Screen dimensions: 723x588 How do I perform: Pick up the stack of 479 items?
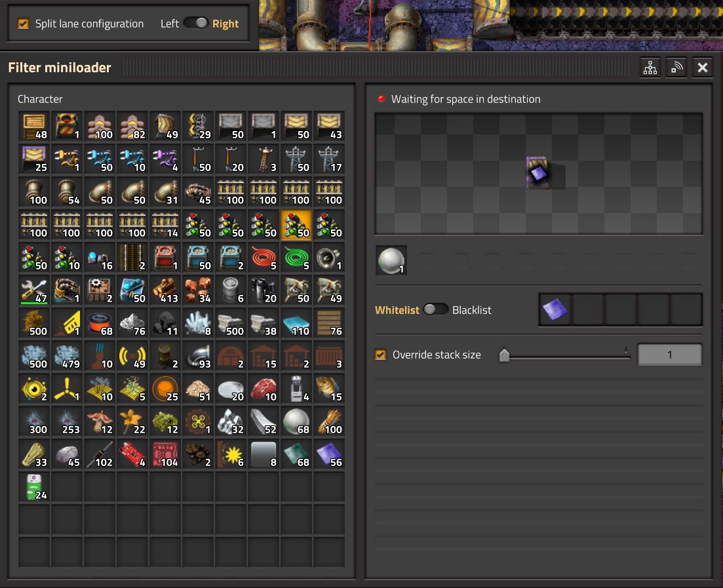point(67,355)
